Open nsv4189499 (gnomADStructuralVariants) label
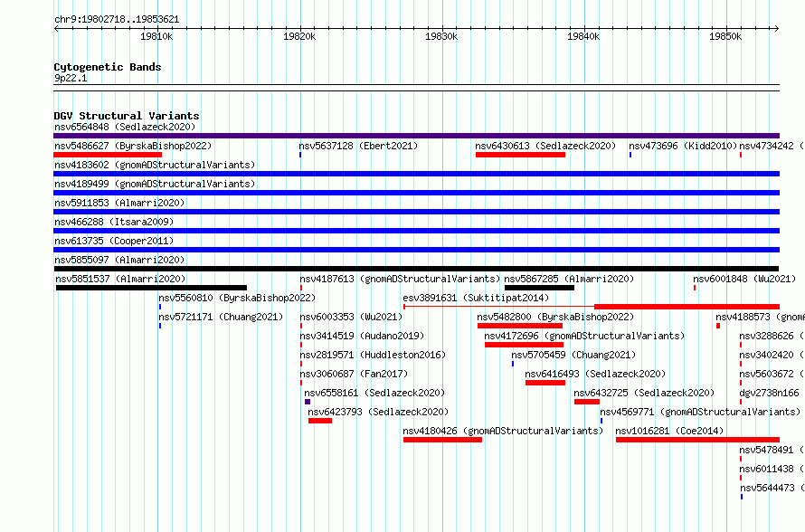This screenshot has width=805, height=532. pos(155,184)
